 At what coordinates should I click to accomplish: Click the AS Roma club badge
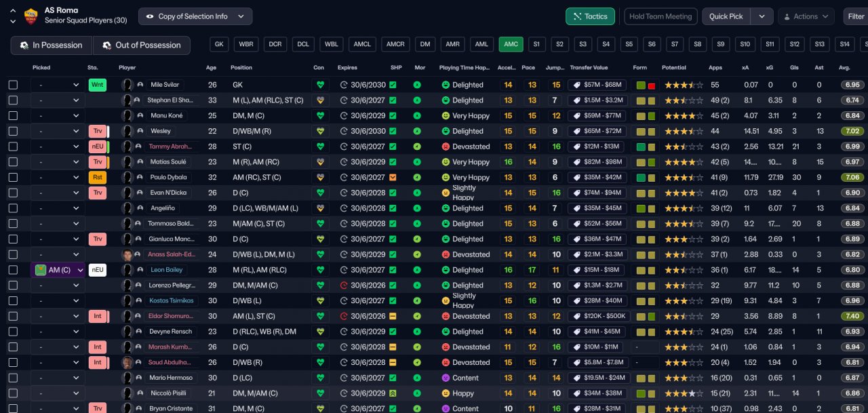pyautogui.click(x=31, y=16)
